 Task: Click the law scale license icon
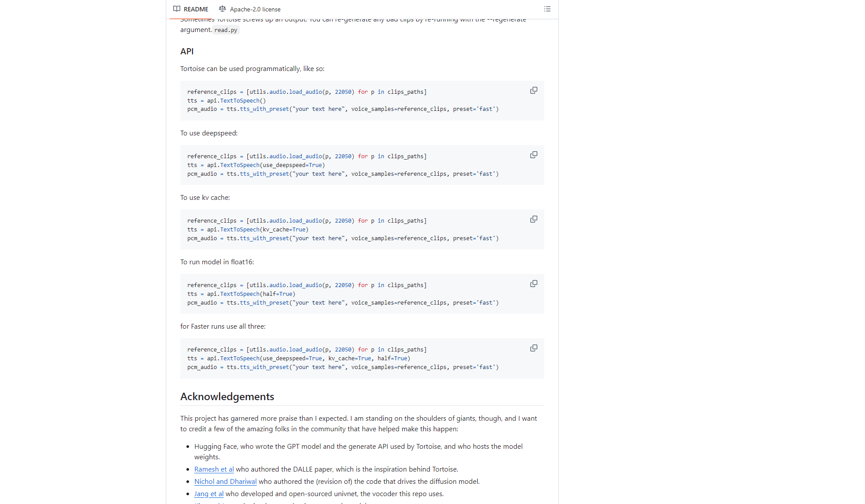click(222, 9)
